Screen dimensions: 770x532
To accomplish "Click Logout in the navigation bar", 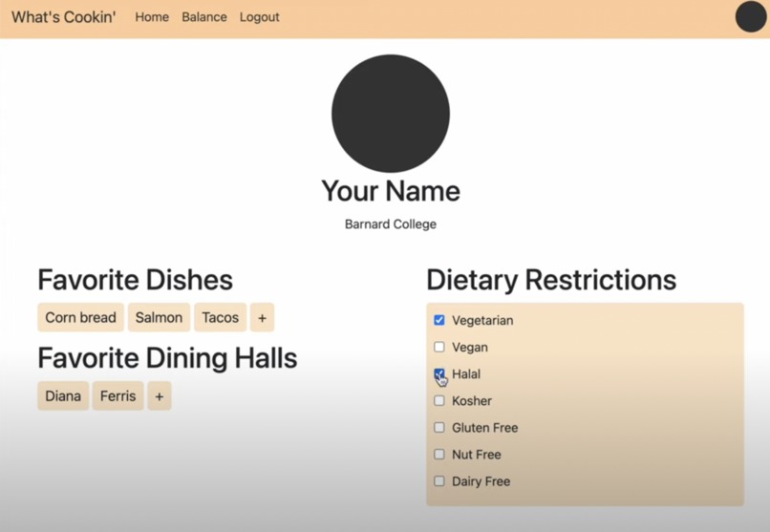I will coord(259,17).
